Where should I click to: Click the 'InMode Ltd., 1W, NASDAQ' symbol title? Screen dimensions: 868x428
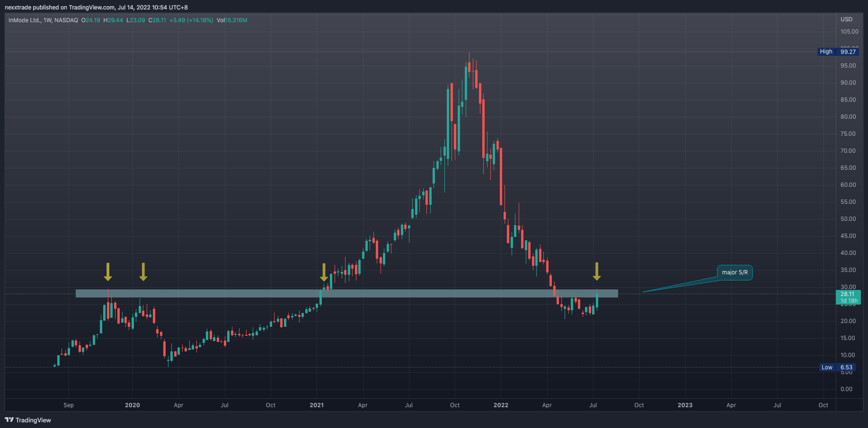pyautogui.click(x=43, y=20)
